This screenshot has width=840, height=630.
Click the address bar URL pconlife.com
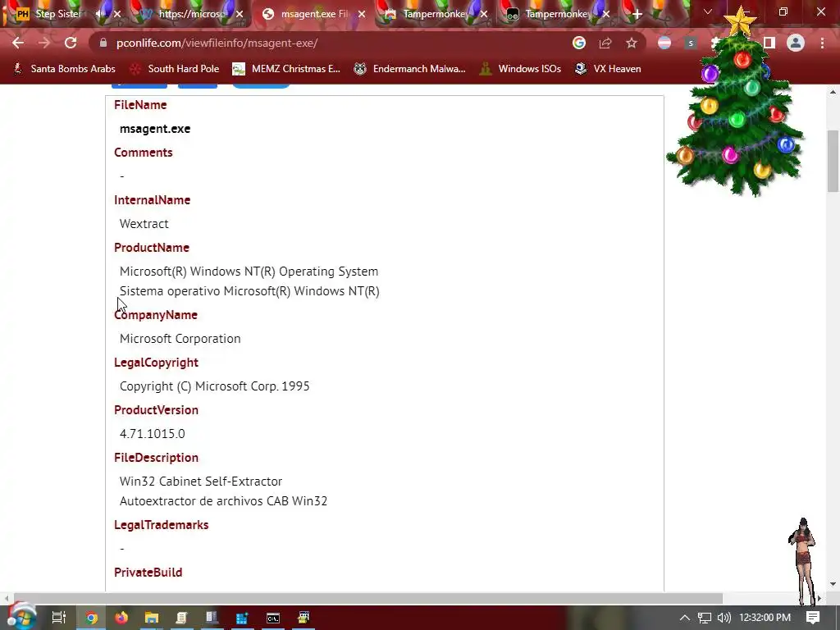click(217, 43)
